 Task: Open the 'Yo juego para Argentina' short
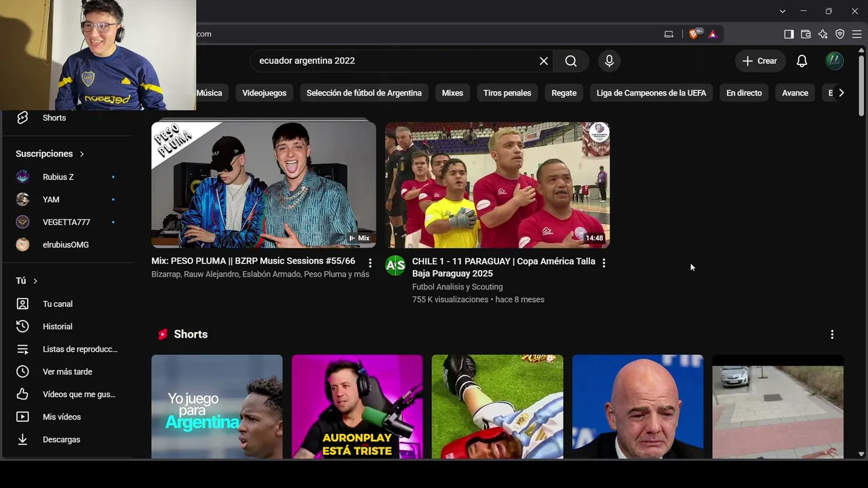click(217, 407)
